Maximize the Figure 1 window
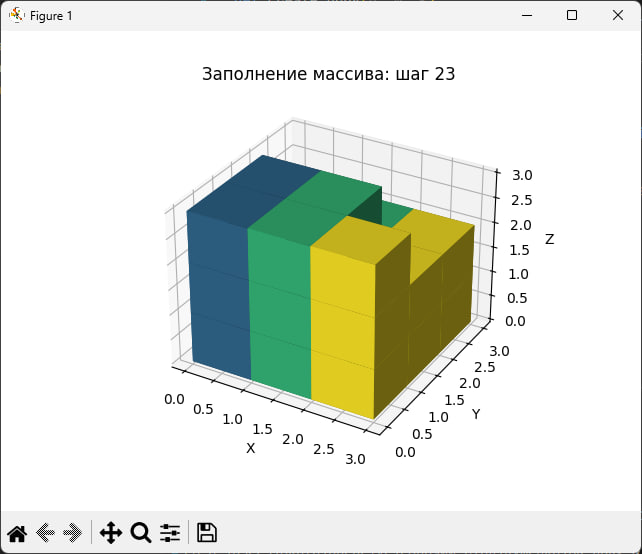The width and height of the screenshot is (642, 554). tap(572, 16)
